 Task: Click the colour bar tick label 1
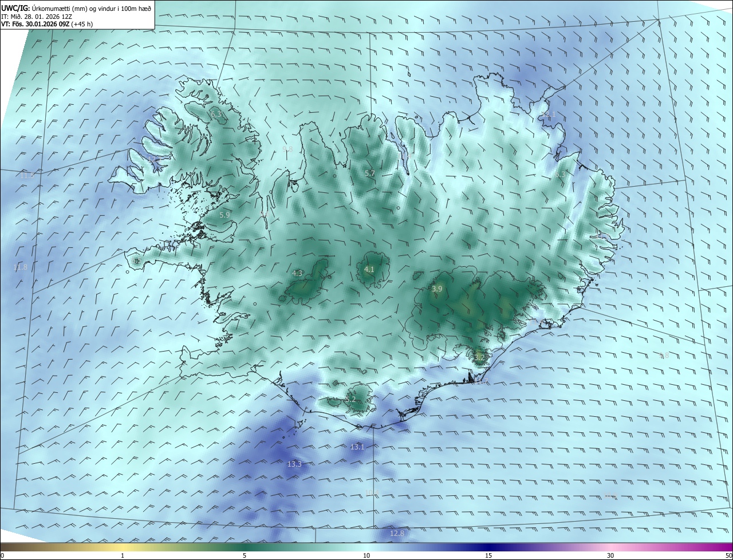click(x=123, y=555)
